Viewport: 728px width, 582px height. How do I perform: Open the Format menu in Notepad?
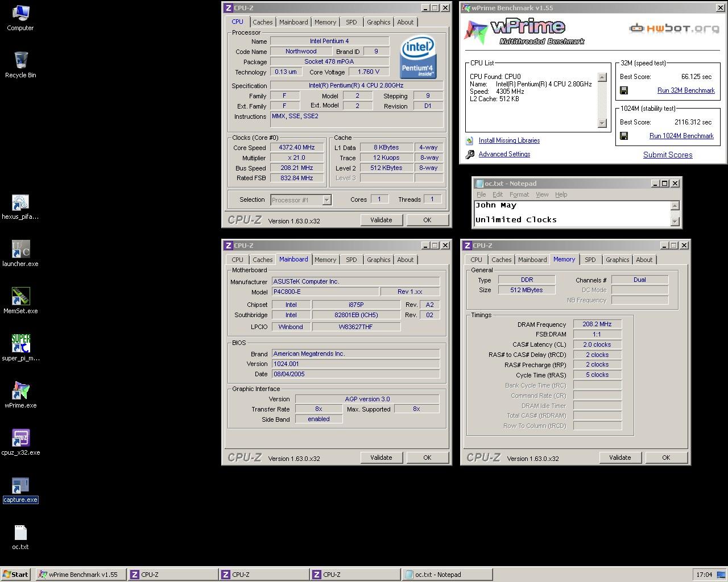click(519, 194)
